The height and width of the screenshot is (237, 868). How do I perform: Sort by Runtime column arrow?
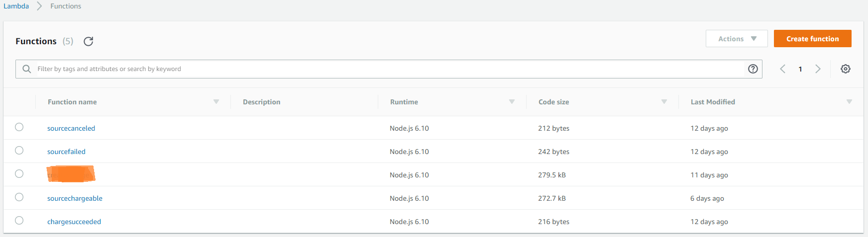(x=512, y=102)
